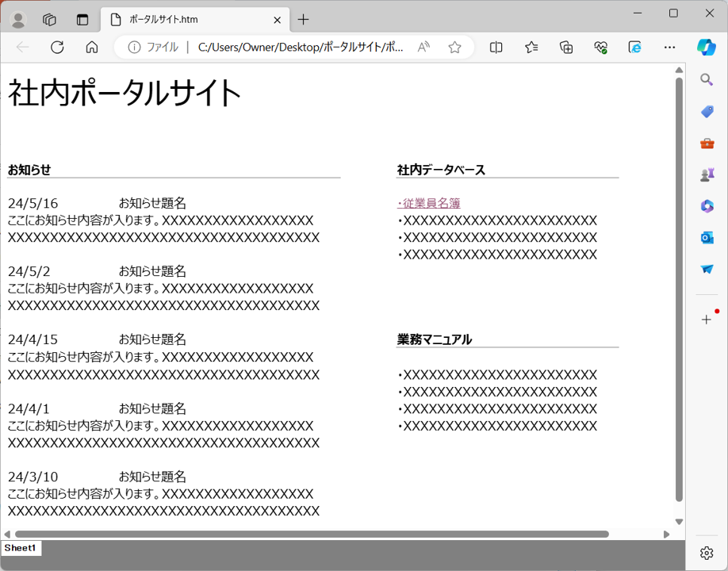728x571 pixels.
Task: Toggle Internet Explorer mode icon
Action: coord(635,48)
